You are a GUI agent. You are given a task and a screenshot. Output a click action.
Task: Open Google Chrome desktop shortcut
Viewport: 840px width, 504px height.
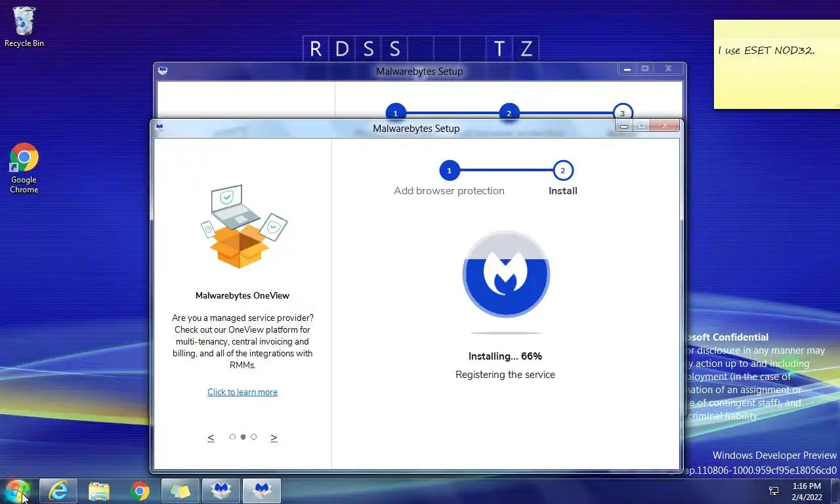[24, 168]
